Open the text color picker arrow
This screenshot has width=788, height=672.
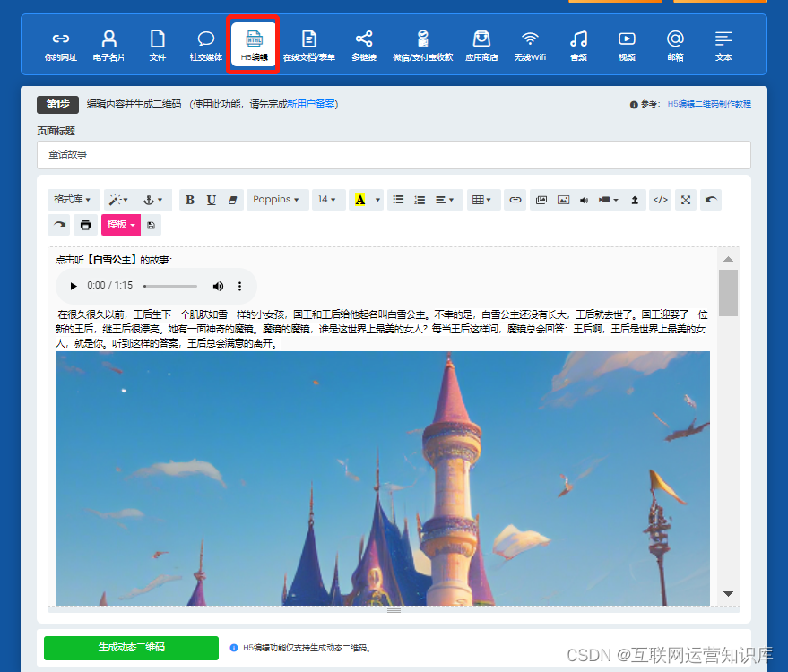377,200
